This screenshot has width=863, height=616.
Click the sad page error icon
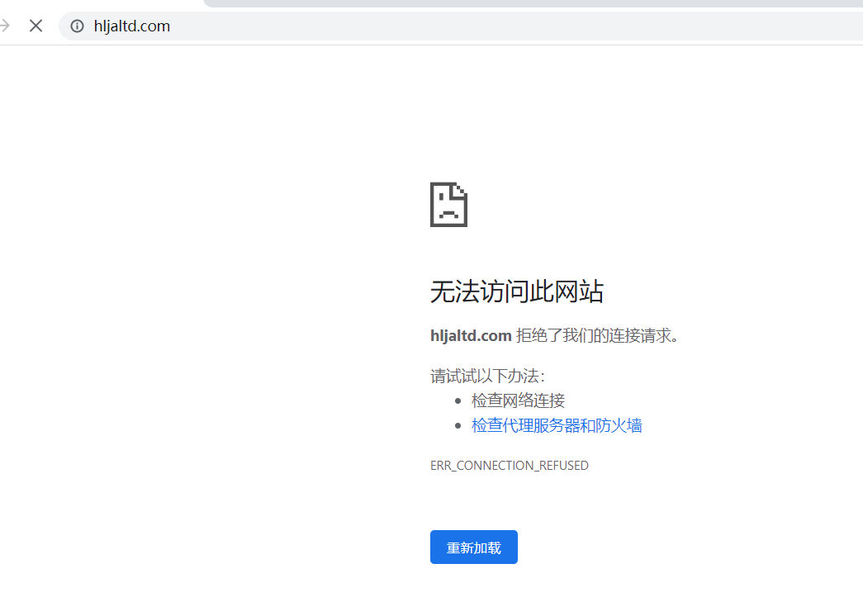point(448,204)
